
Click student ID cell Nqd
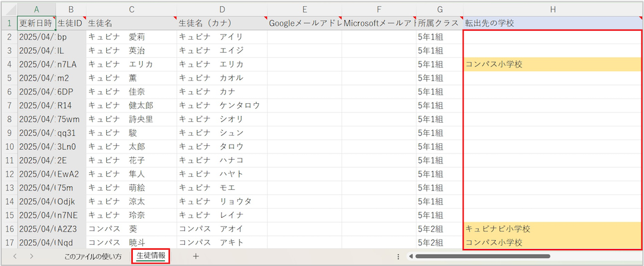click(71, 242)
